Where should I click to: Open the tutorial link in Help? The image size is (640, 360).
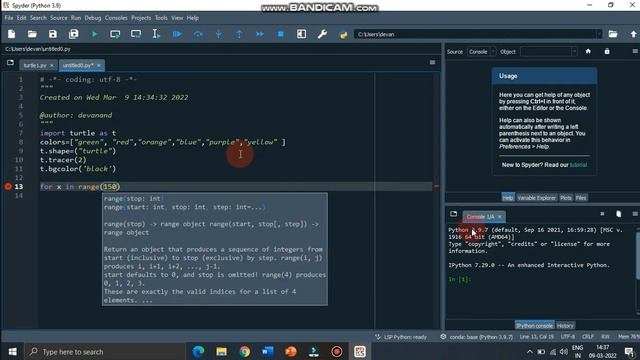(x=578, y=165)
